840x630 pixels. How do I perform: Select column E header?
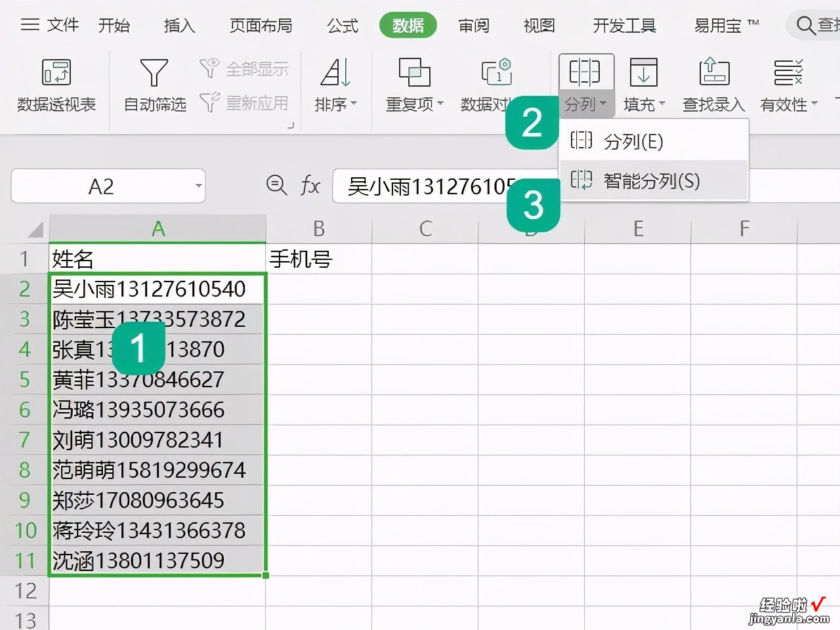click(x=638, y=228)
